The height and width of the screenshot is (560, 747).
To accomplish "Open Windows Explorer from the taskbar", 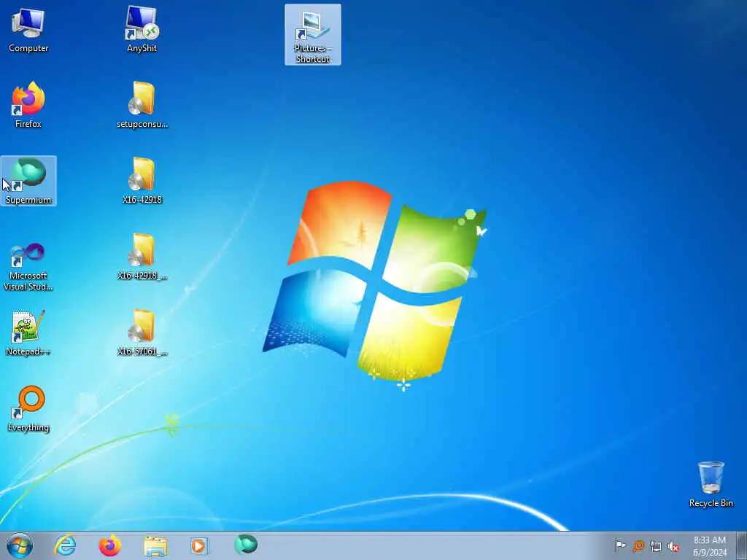I will [x=155, y=545].
